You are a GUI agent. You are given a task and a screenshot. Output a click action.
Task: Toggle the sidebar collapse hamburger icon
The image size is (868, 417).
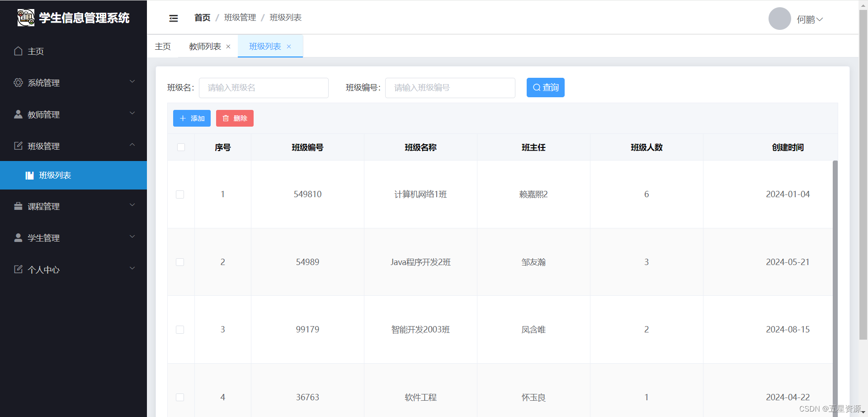click(174, 18)
